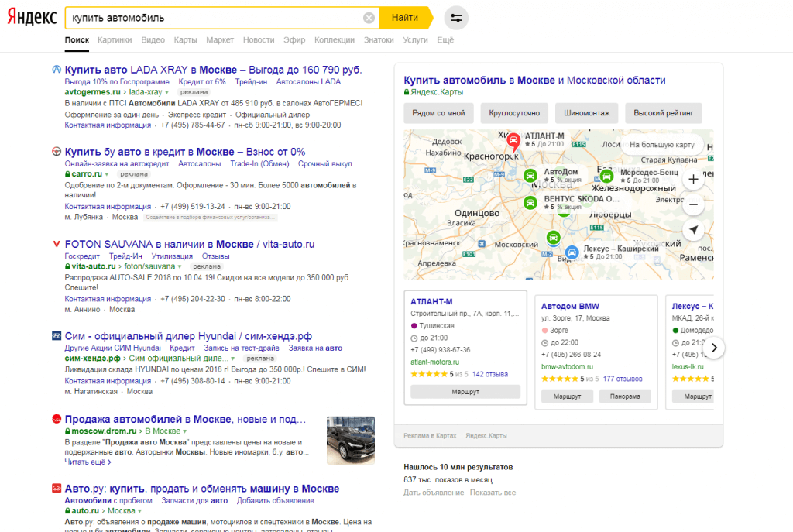Viewport: 793px width, 532px height.
Task: Click the search input field
Action: (x=209, y=18)
